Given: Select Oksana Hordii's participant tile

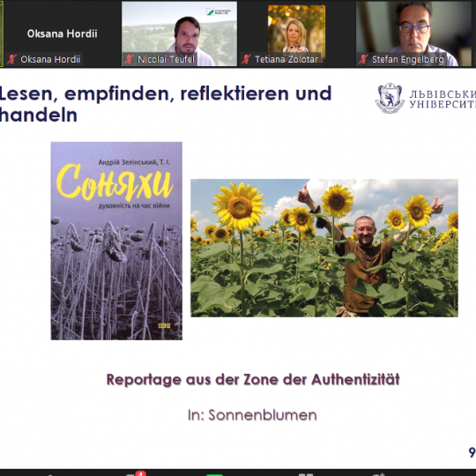Looking at the screenshot, I should tap(62, 33).
